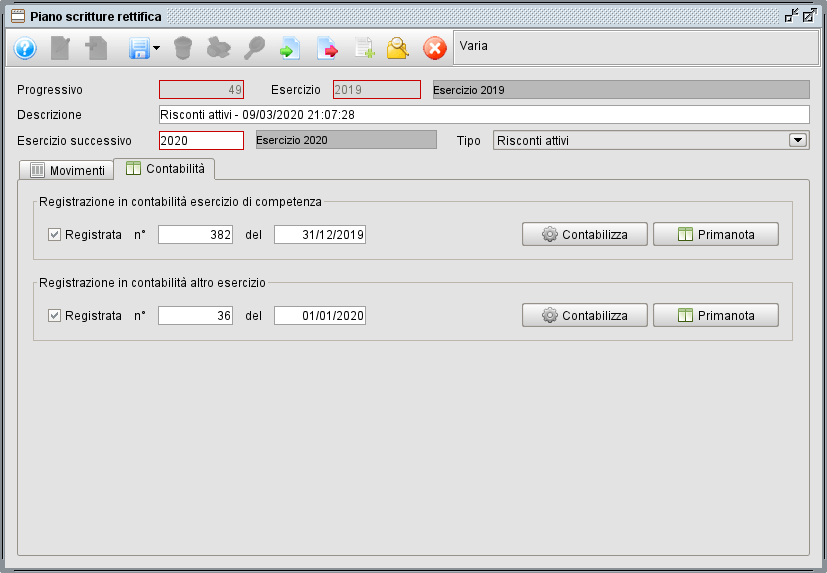Click the Progressivo field showing 49
Viewport: 827px width, 573px height.
pos(201,90)
